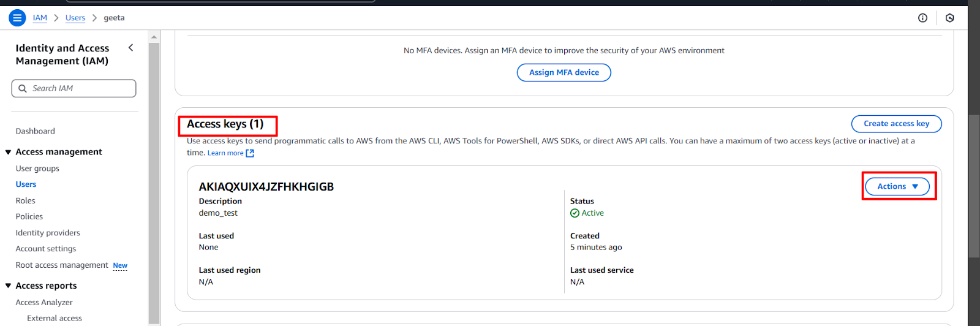This screenshot has width=980, height=326.
Task: Click the demo_test description value
Action: pos(218,213)
